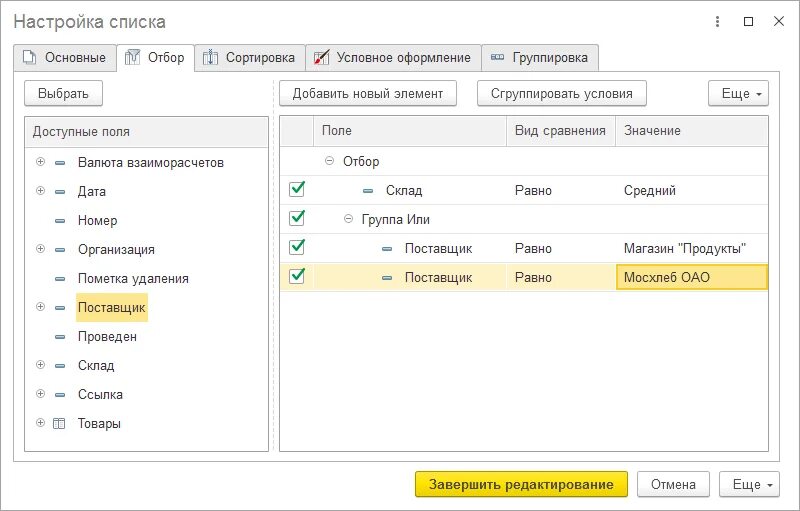Click Добавить новый элемент button

click(368, 94)
